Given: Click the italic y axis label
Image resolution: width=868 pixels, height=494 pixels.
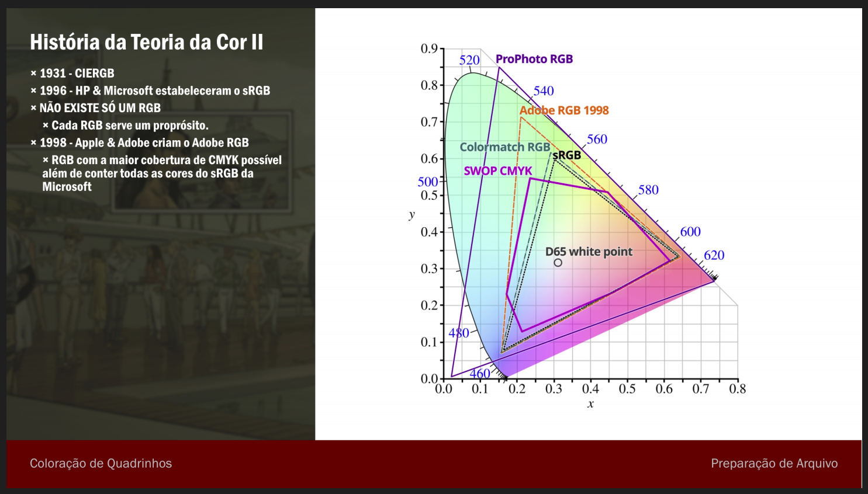Looking at the screenshot, I should coord(411,214).
